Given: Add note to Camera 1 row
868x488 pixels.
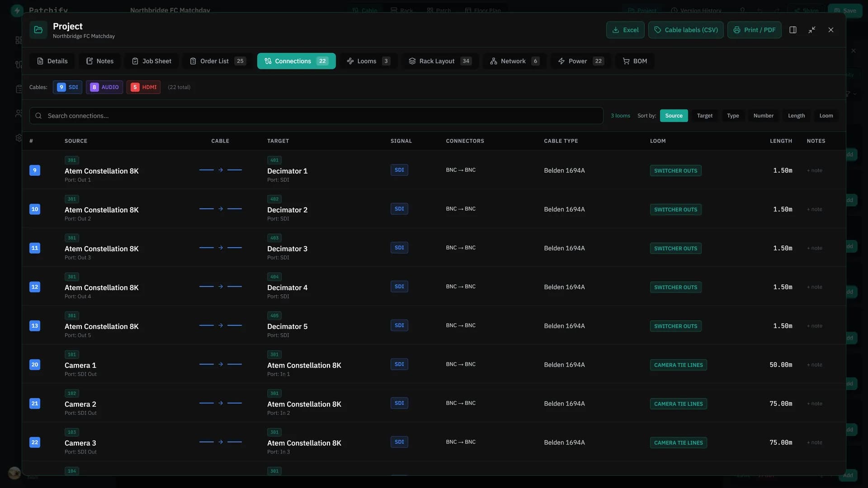Looking at the screenshot, I should click(815, 365).
